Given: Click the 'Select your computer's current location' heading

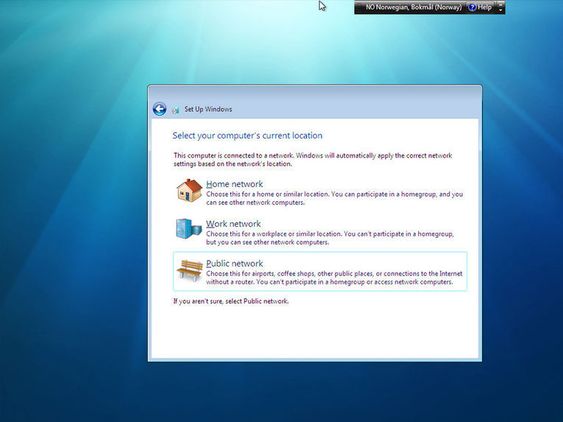Looking at the screenshot, I should 247,136.
